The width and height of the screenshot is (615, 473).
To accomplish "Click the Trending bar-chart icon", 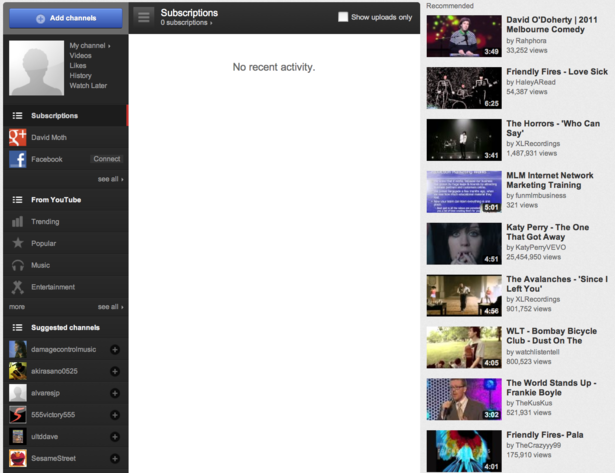I will click(x=18, y=222).
